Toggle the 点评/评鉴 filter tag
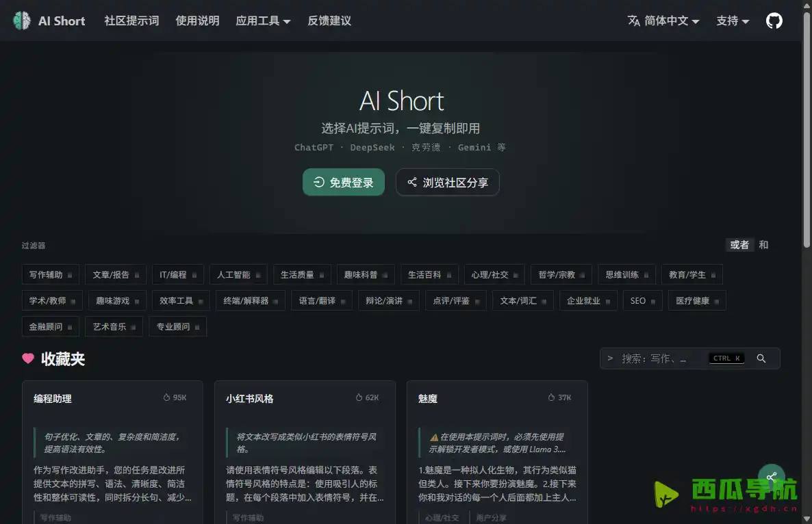This screenshot has width=812, height=524. (456, 300)
